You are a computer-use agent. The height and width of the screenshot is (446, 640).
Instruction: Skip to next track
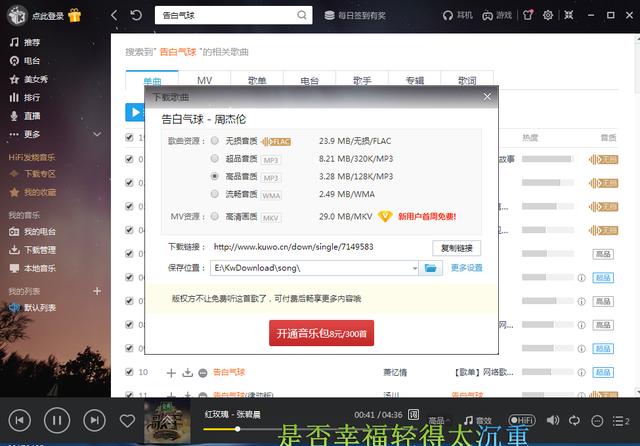click(94, 420)
